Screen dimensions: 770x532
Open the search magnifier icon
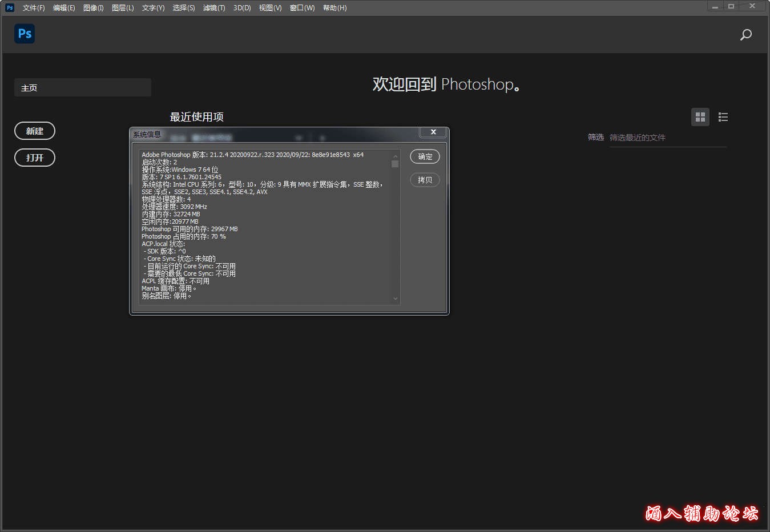coord(745,35)
